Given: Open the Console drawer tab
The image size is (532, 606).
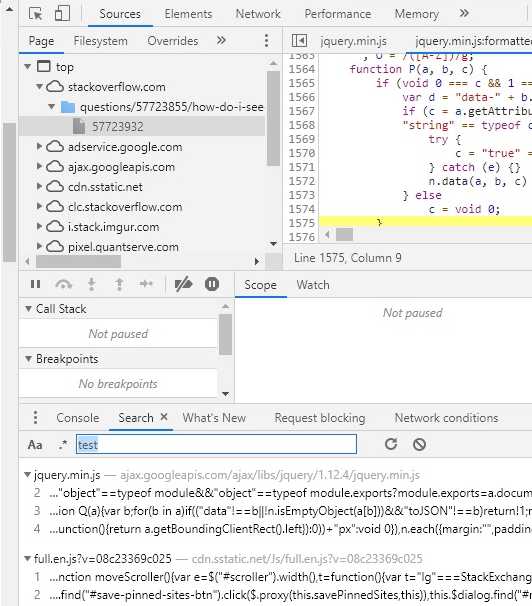Looking at the screenshot, I should [78, 418].
